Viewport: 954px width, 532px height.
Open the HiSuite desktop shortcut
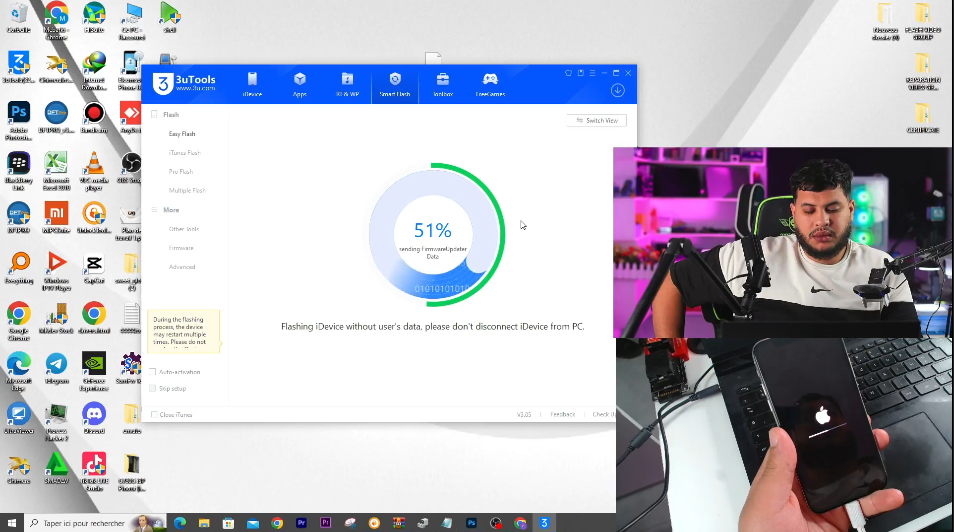coord(94,18)
